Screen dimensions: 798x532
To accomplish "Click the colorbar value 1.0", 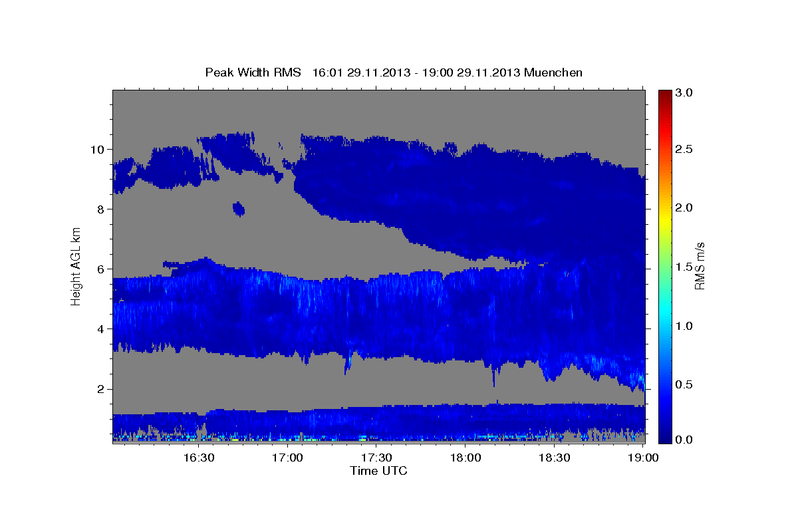I will coord(685,326).
